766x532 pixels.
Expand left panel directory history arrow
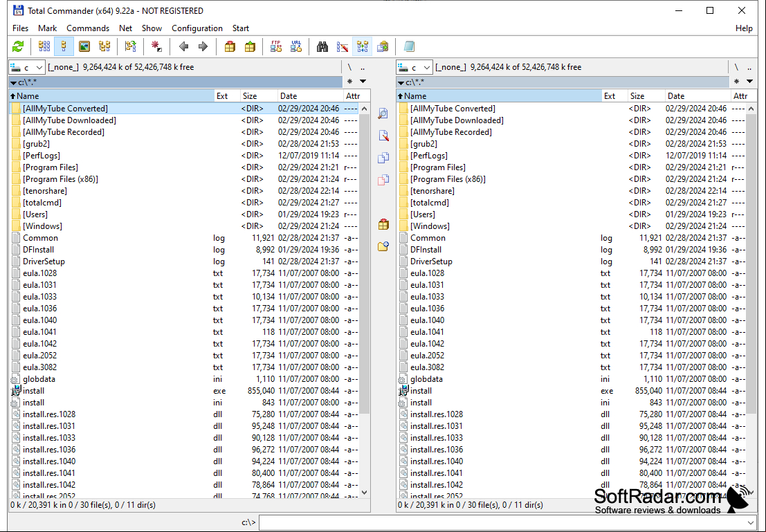tap(363, 82)
